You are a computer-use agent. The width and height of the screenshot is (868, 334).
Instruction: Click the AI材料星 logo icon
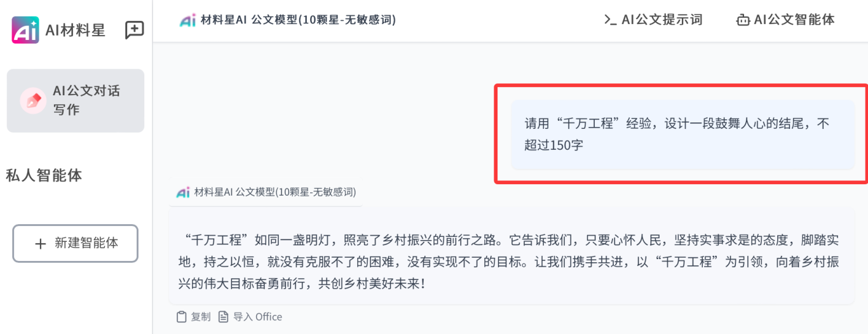(25, 30)
